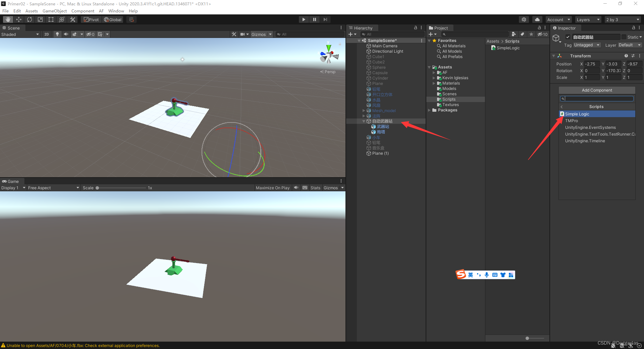The width and height of the screenshot is (644, 349).
Task: Select the Scale tool
Action: [40, 19]
